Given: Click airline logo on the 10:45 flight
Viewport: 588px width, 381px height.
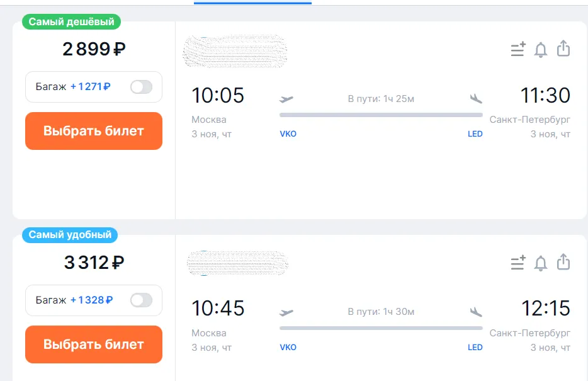Looking at the screenshot, I should 238,263.
